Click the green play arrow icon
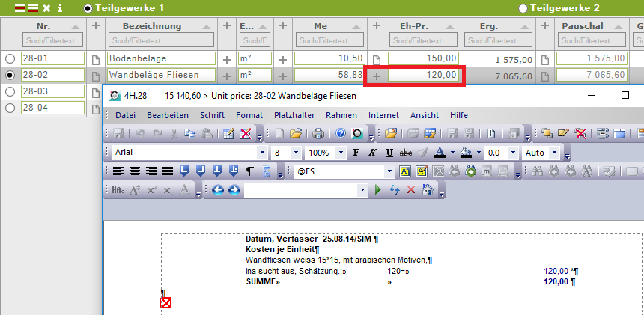644x315 pixels. pos(378,190)
